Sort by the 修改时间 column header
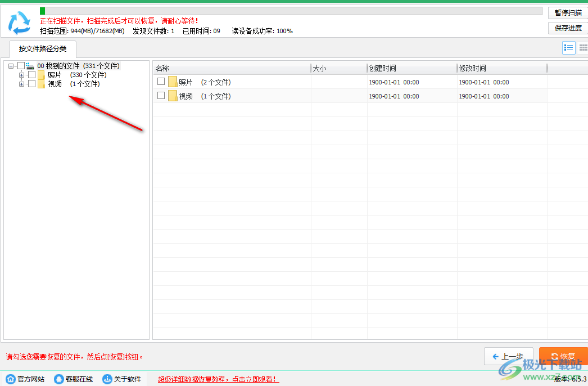The image size is (588, 386). pyautogui.click(x=502, y=68)
